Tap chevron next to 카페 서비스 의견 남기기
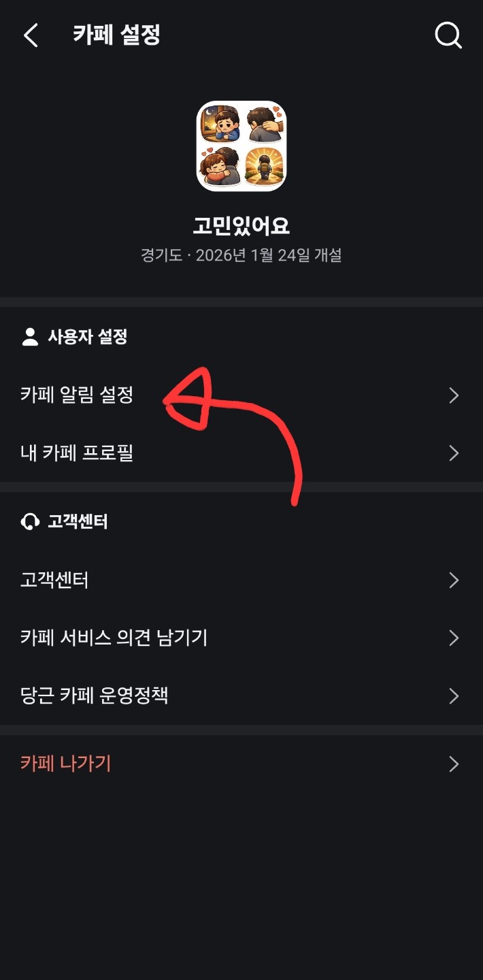Viewport: 483px width, 980px height. pyautogui.click(x=454, y=638)
